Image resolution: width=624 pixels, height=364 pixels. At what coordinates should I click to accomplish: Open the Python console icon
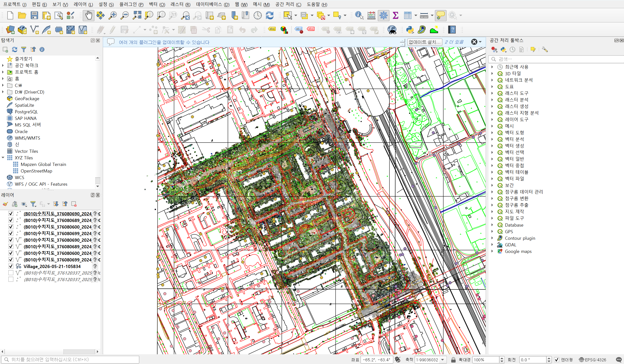coord(410,30)
